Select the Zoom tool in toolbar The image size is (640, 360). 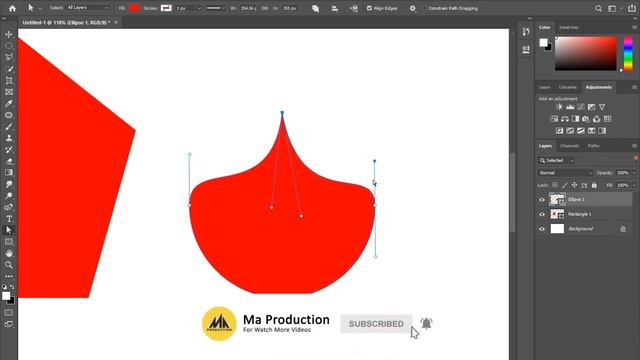coord(9,264)
